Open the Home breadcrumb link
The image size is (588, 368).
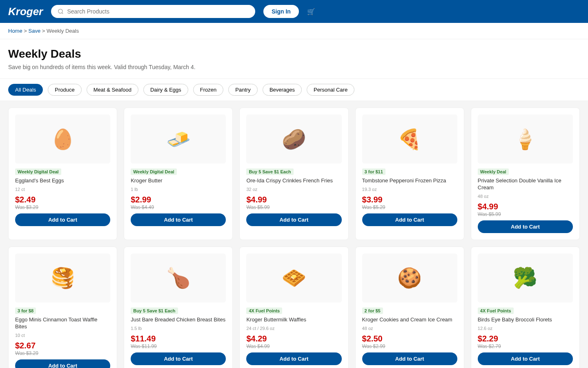(15, 31)
